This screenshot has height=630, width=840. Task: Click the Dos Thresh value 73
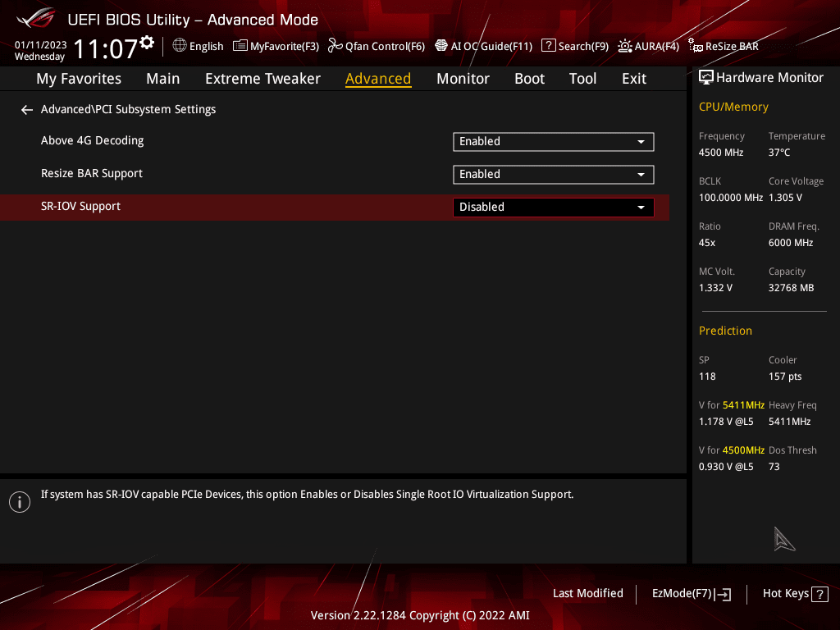tap(774, 467)
